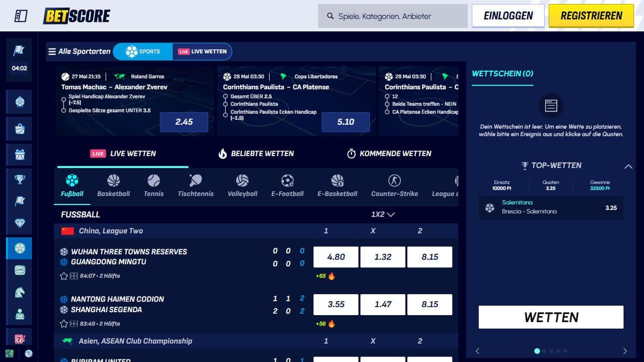This screenshot has height=362, width=644.
Task: Select odds 8.15 for Shanghai Segenda
Action: pos(430,304)
